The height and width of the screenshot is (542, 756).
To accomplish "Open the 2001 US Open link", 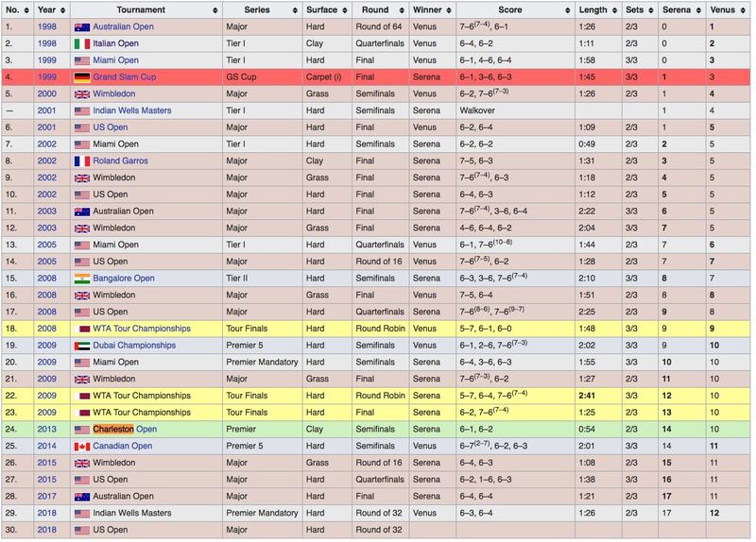I will (111, 127).
